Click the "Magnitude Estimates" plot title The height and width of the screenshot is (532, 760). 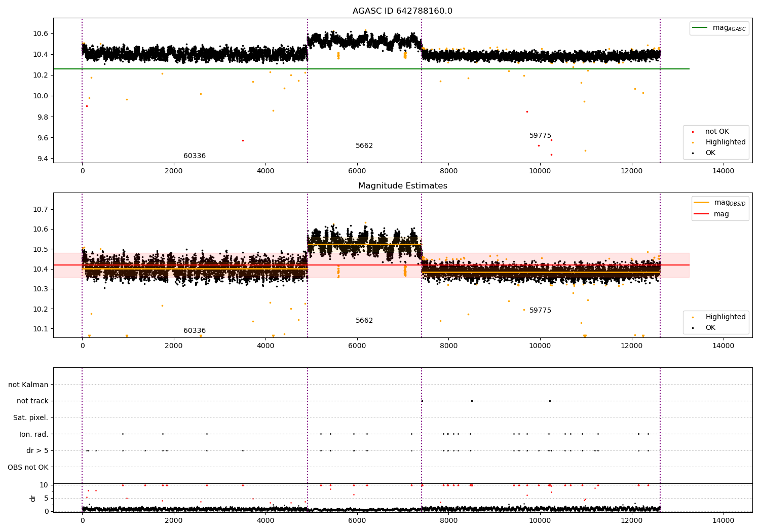coord(402,186)
